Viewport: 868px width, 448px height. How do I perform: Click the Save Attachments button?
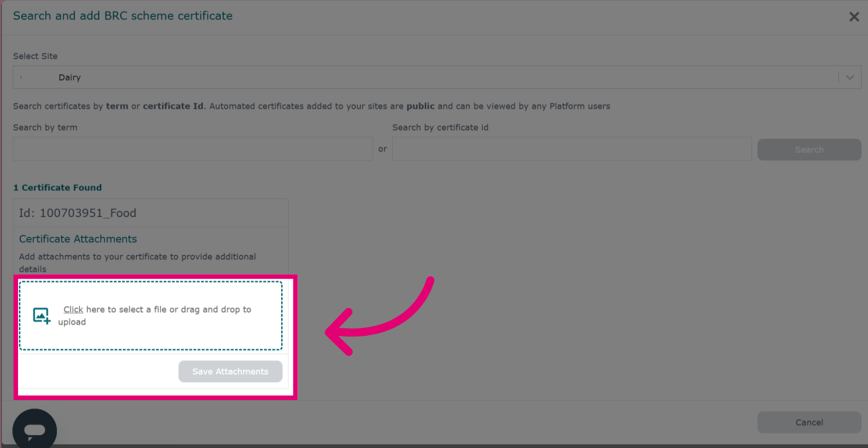click(x=231, y=372)
